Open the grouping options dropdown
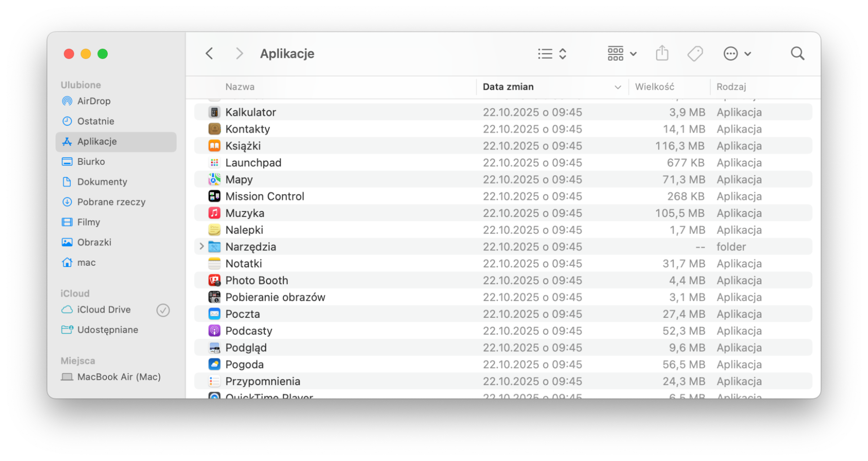 click(622, 54)
